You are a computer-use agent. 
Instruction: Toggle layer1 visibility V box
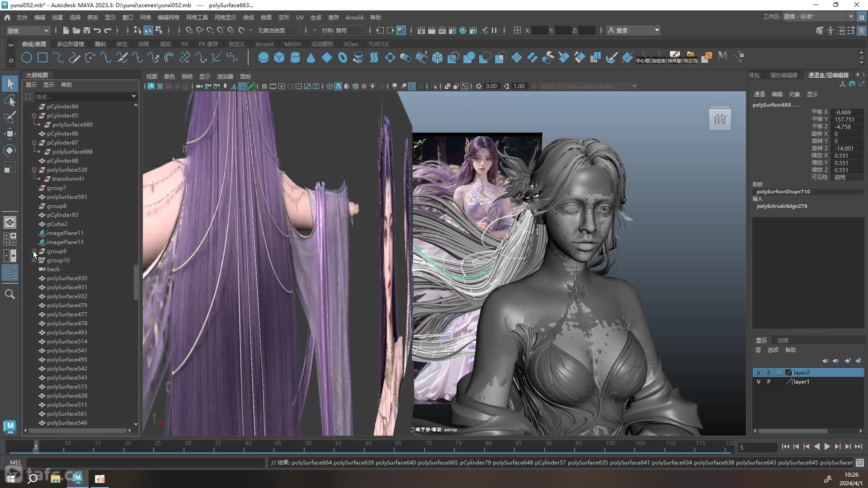759,382
